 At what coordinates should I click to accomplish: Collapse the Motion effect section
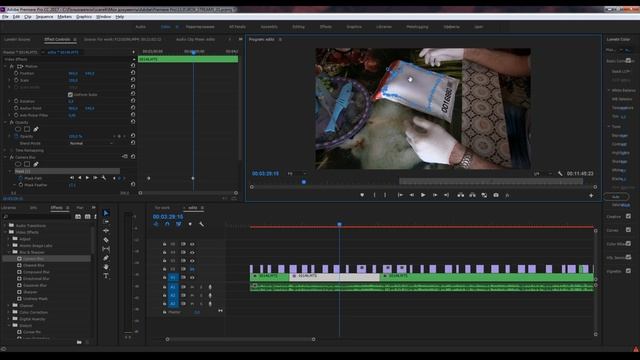pyautogui.click(x=6, y=66)
